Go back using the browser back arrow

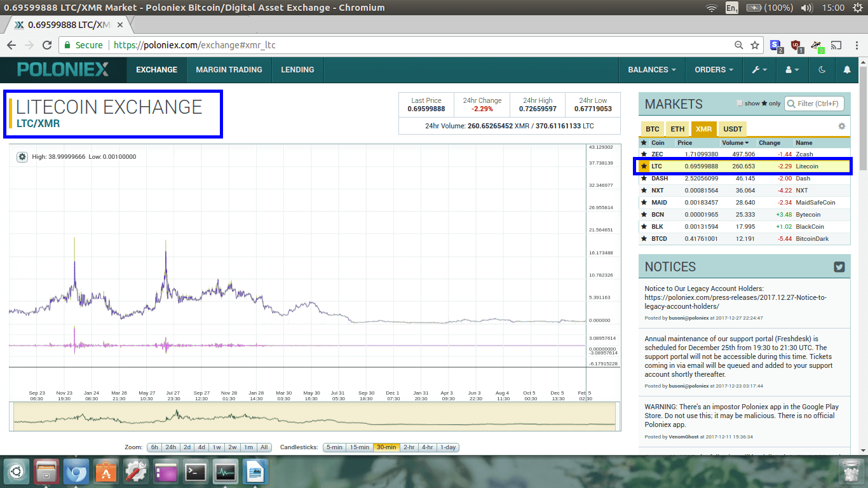pos(11,45)
